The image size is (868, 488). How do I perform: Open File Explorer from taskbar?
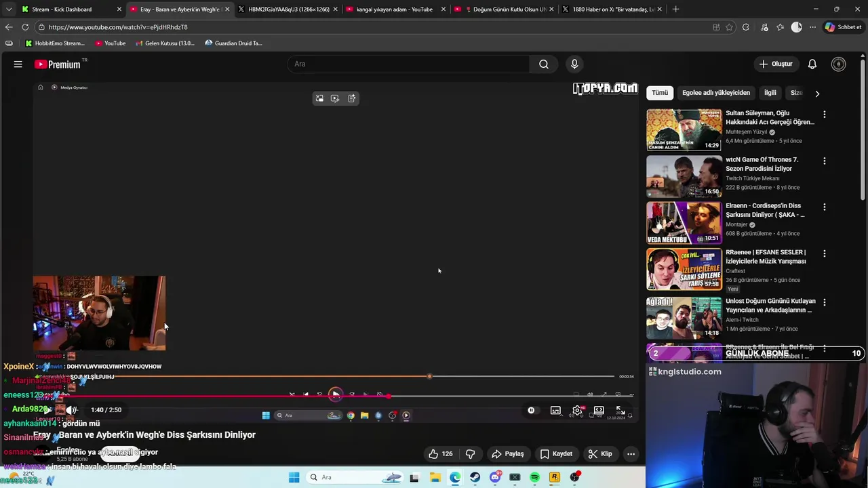tap(435, 478)
